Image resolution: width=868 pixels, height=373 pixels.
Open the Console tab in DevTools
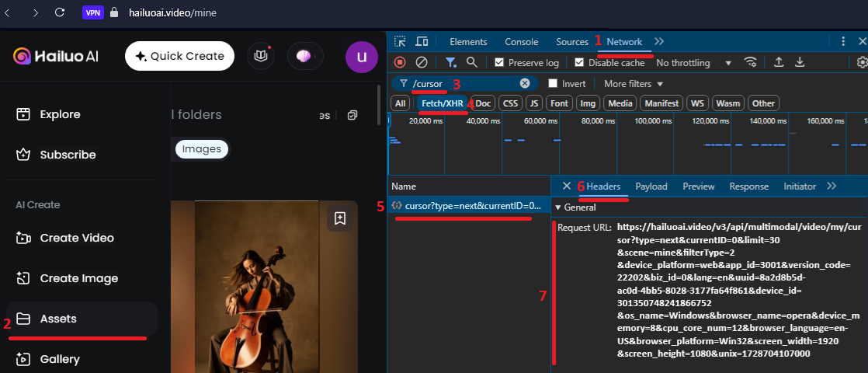[x=521, y=42]
